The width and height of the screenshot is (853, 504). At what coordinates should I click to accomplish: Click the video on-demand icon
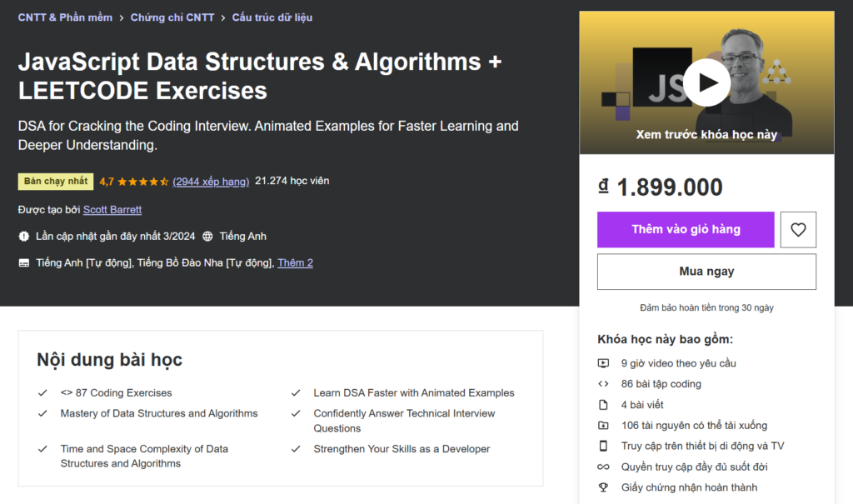point(604,363)
